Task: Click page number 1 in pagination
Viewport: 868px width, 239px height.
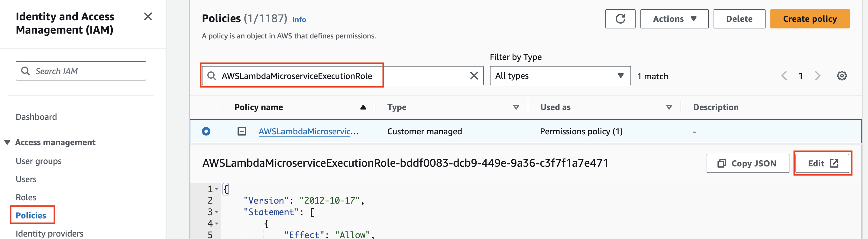Action: click(801, 76)
